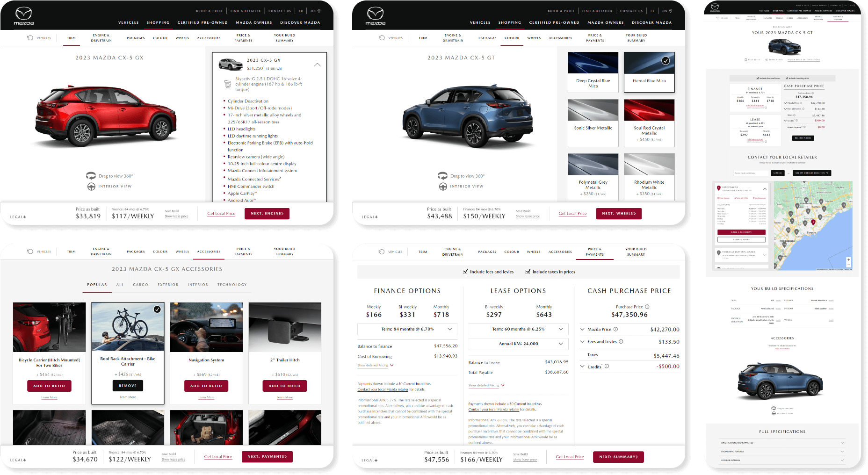Click the NEXT: ENGINE button
868x475 pixels.
[267, 214]
